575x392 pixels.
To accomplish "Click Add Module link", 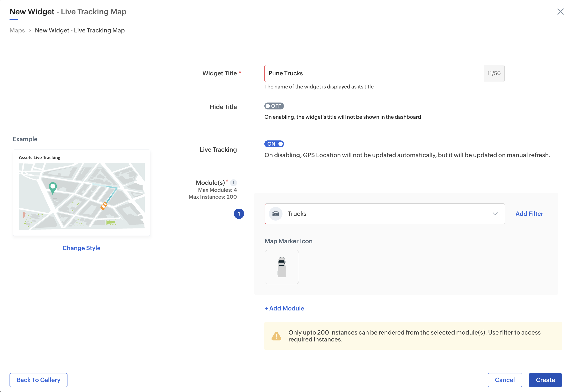I will click(284, 308).
